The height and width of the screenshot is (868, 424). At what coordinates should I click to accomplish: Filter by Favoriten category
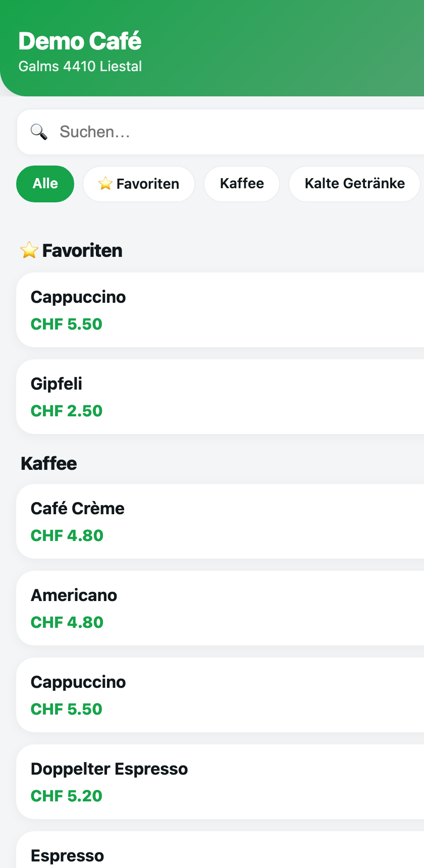[x=139, y=184]
